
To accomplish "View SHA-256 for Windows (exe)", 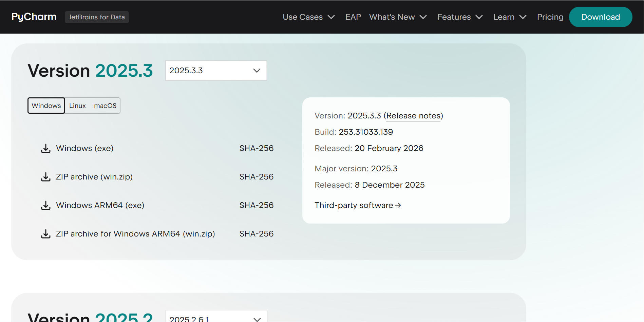I will [x=257, y=148].
